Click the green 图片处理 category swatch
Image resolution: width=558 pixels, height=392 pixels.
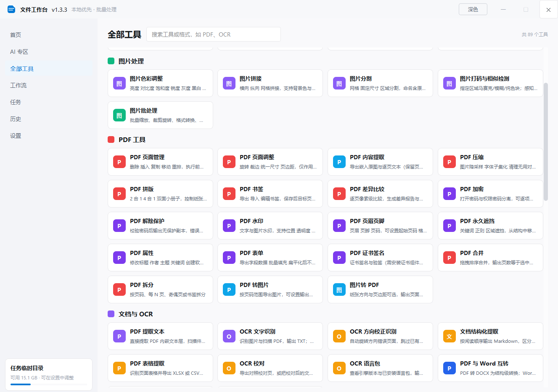(111, 61)
